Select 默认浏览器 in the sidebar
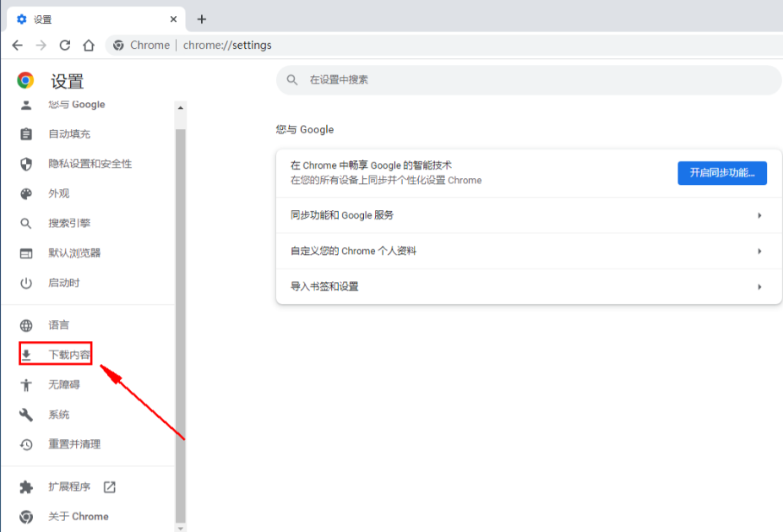Image resolution: width=783 pixels, height=532 pixels. click(x=74, y=253)
